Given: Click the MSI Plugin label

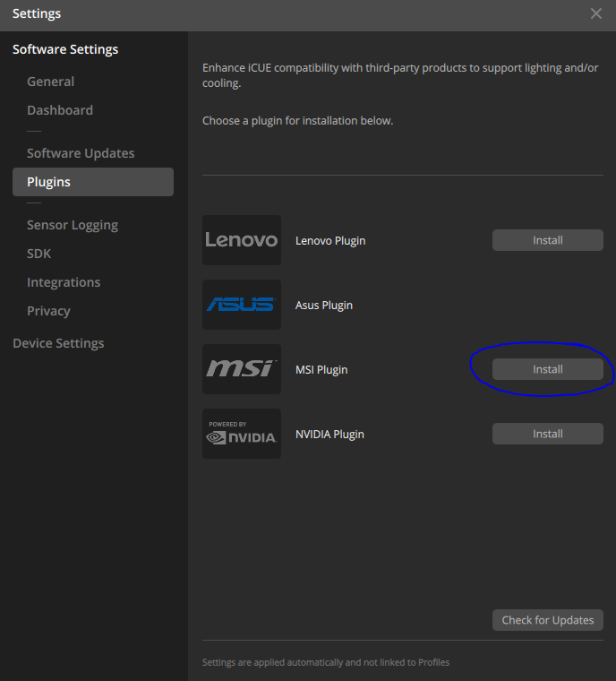Looking at the screenshot, I should coord(321,369).
